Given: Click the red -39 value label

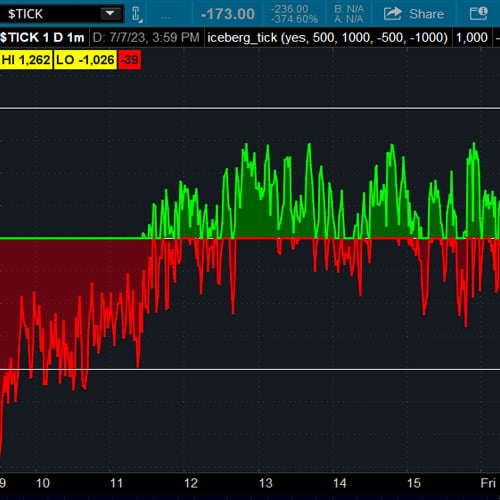Looking at the screenshot, I should click(x=130, y=60).
